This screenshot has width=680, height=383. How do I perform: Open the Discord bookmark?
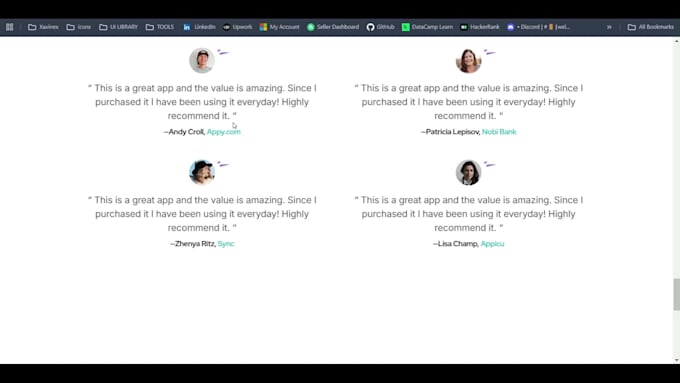click(x=539, y=27)
